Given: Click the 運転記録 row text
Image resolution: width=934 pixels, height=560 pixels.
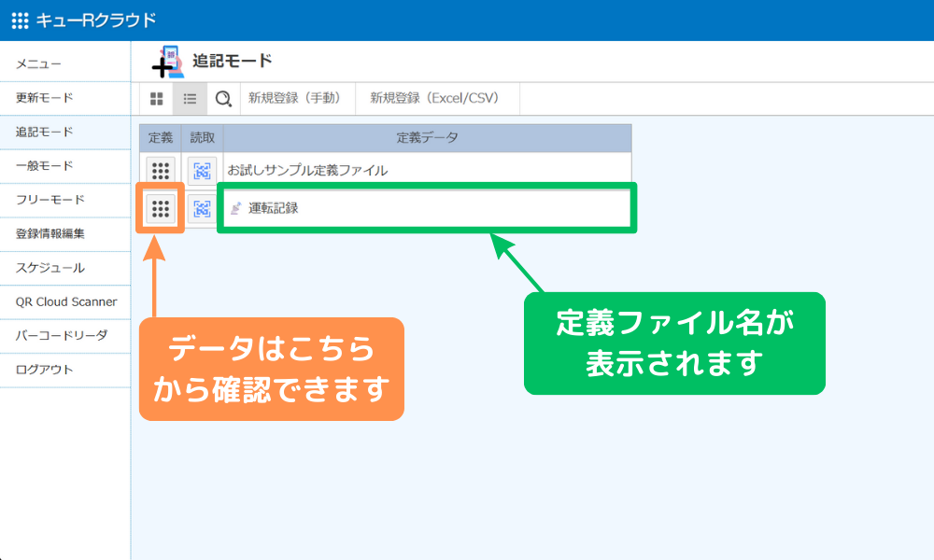Looking at the screenshot, I should [274, 208].
